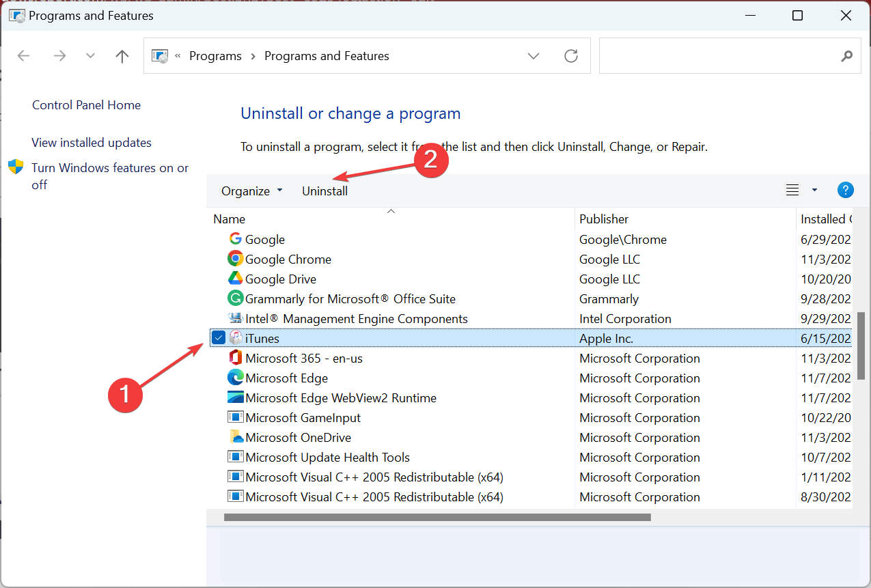
Task: Open Turn Windows features on or off
Action: tap(110, 176)
